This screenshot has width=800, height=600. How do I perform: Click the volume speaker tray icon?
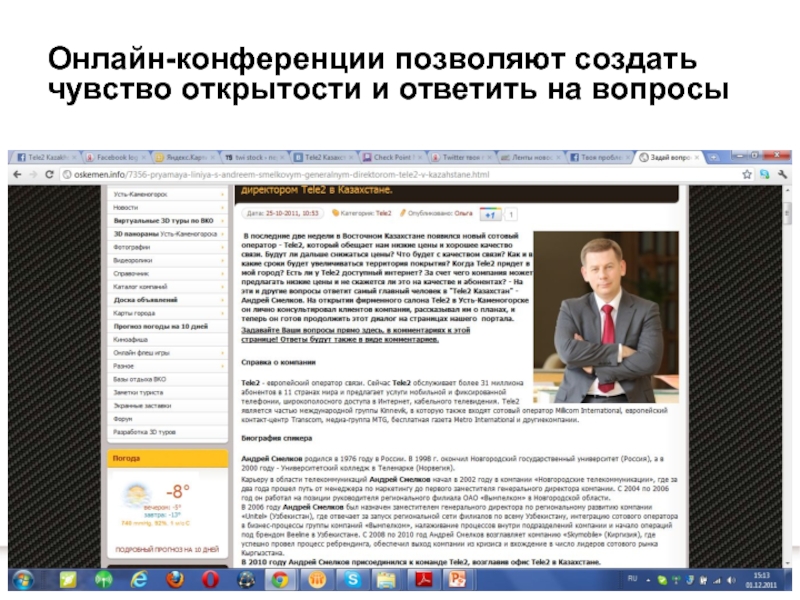pyautogui.click(x=732, y=580)
